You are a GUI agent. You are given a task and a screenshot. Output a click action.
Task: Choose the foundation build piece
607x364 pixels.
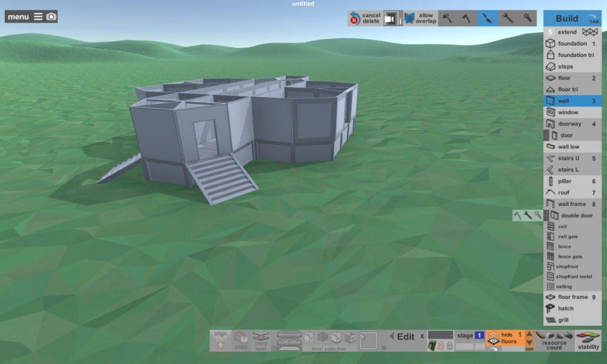(572, 44)
